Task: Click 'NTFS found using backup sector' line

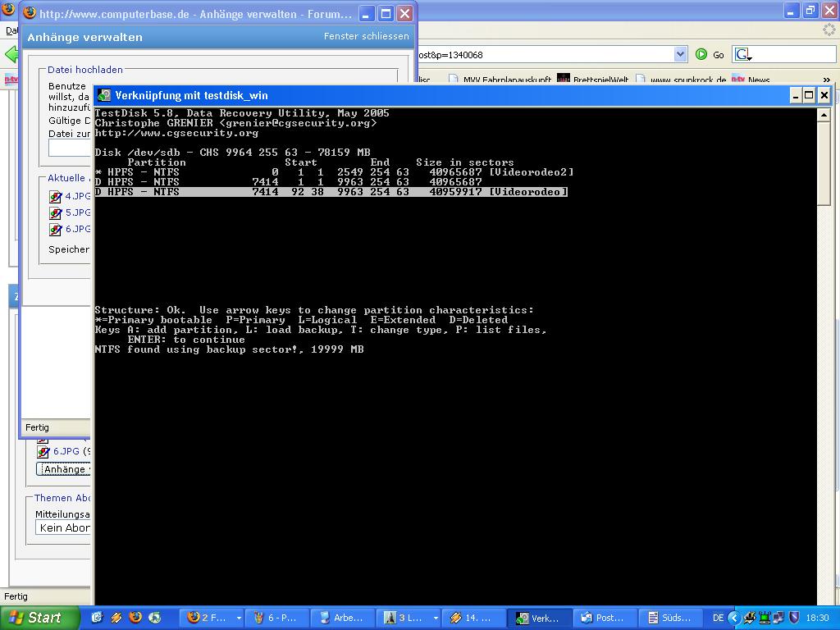Action: tap(230, 349)
